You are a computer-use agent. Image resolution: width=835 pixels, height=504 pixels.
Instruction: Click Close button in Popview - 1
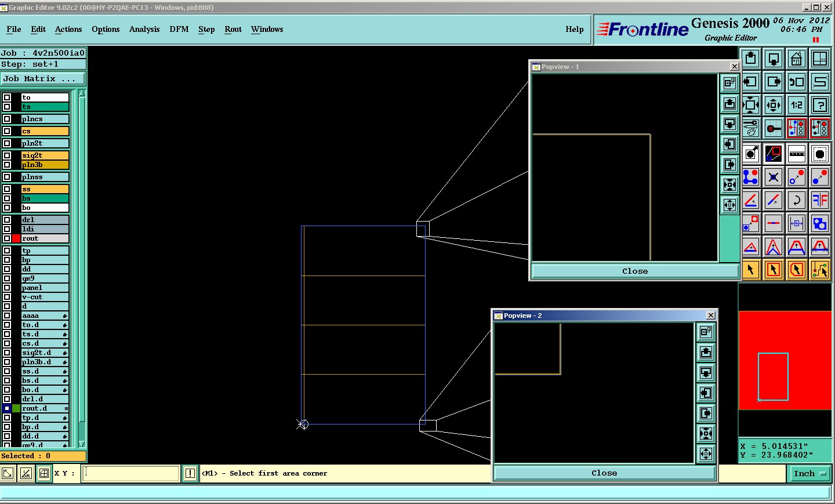pyautogui.click(x=635, y=271)
